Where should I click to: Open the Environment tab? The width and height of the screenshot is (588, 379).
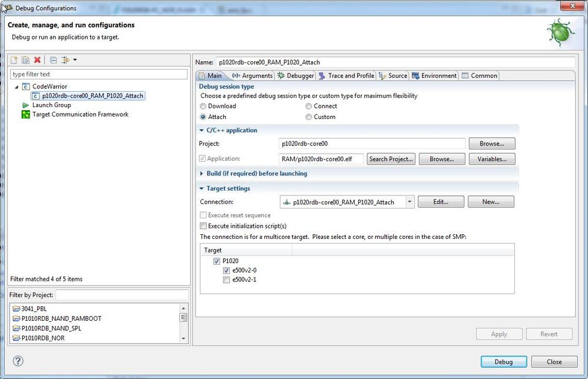pyautogui.click(x=434, y=76)
